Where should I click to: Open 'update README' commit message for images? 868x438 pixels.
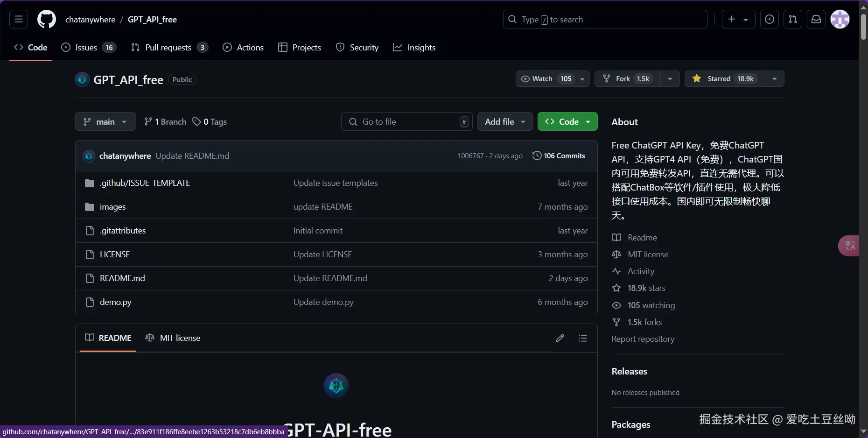323,207
